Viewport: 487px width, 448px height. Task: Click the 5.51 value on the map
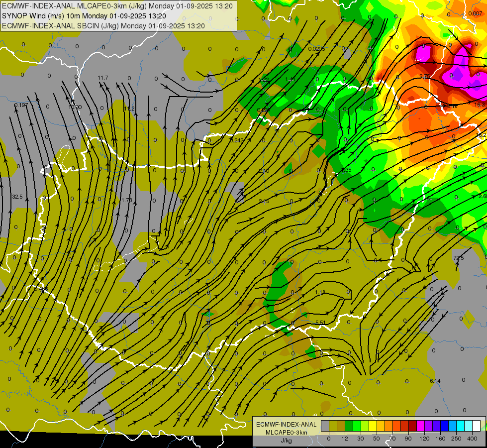coord(320,323)
